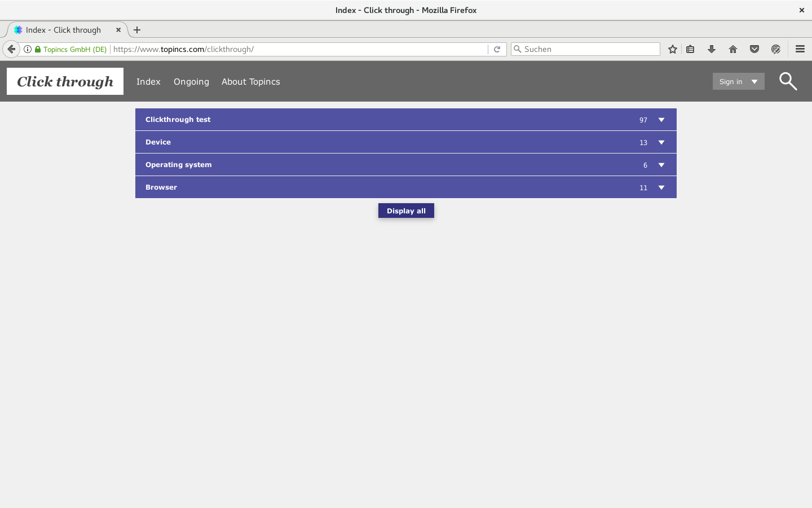Click site information icon in address bar
This screenshot has width=812, height=508.
click(x=28, y=49)
